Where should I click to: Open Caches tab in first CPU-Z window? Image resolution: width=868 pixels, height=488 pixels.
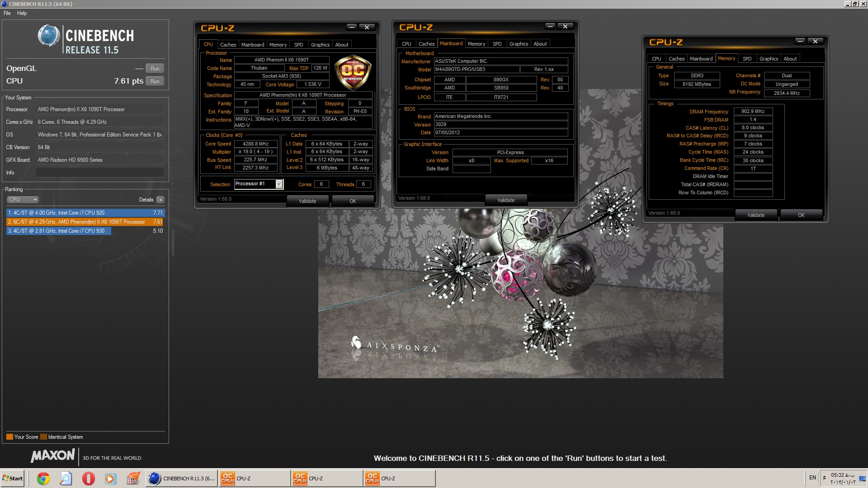point(228,45)
